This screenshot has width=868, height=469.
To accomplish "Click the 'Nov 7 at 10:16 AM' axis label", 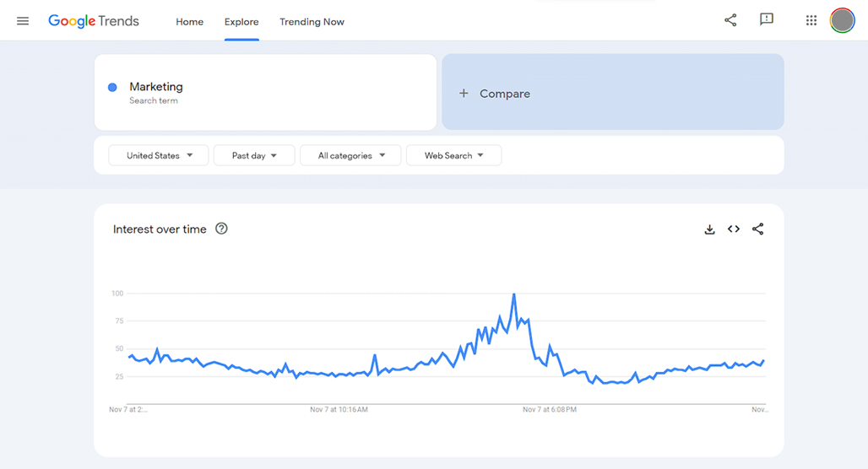I will [x=339, y=410].
